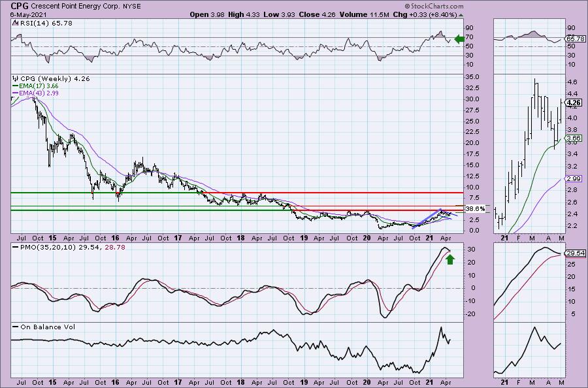Image resolution: width=588 pixels, height=388 pixels.
Task: Click the On Balance Vol panel label
Action: click(48, 327)
